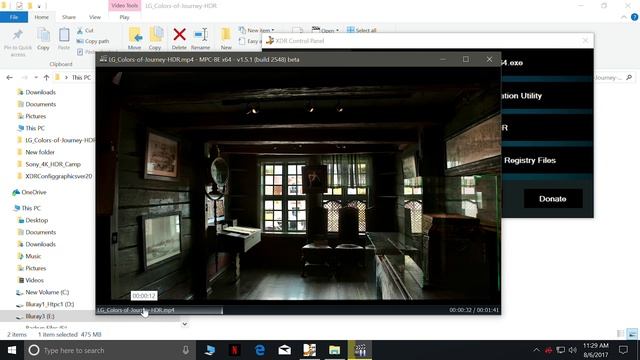This screenshot has width=640, height=360.
Task: Switch Explorer to details view icon
Action: click(x=620, y=334)
